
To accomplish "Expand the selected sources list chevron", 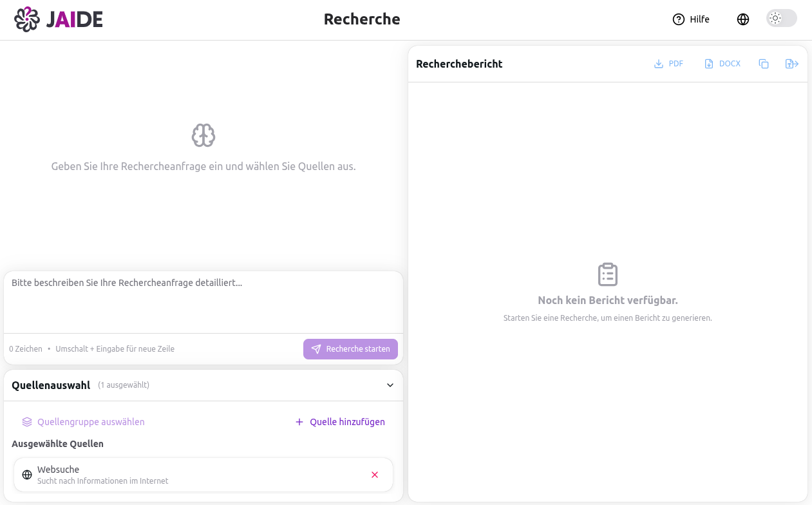I will [x=390, y=385].
